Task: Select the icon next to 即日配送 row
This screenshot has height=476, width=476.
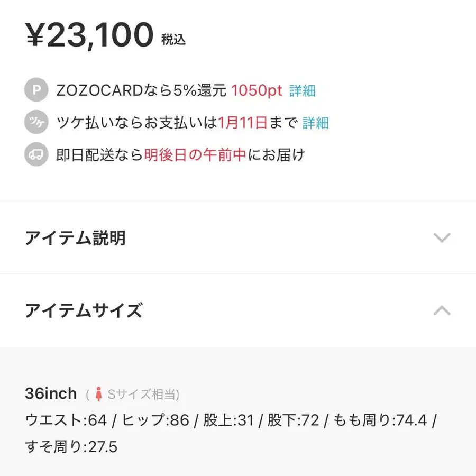Action: click(x=35, y=155)
